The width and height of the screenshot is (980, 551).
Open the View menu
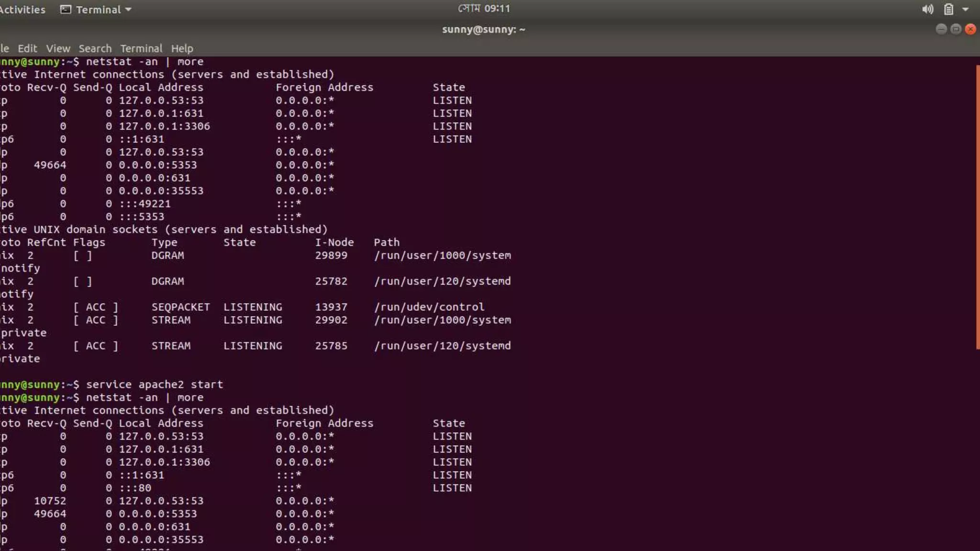click(58, 48)
